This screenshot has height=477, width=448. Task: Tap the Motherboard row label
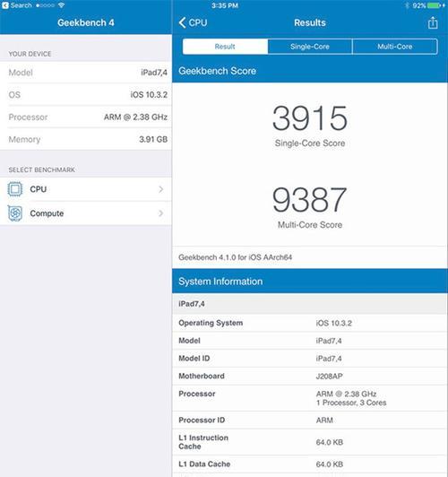point(202,376)
